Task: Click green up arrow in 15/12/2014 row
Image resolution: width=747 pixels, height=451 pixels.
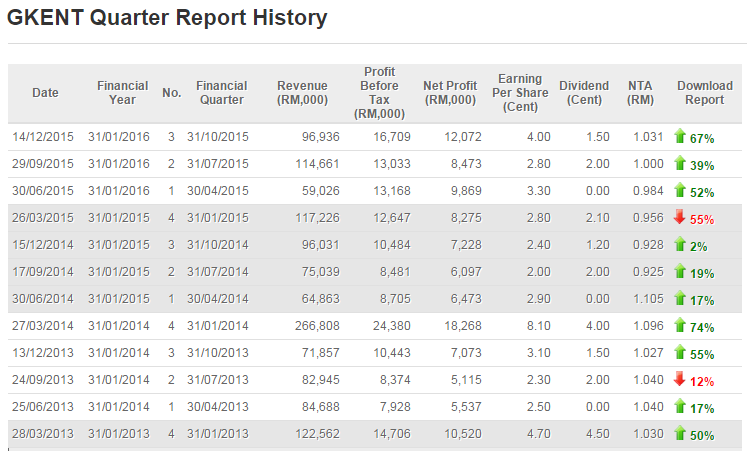Action: point(680,244)
